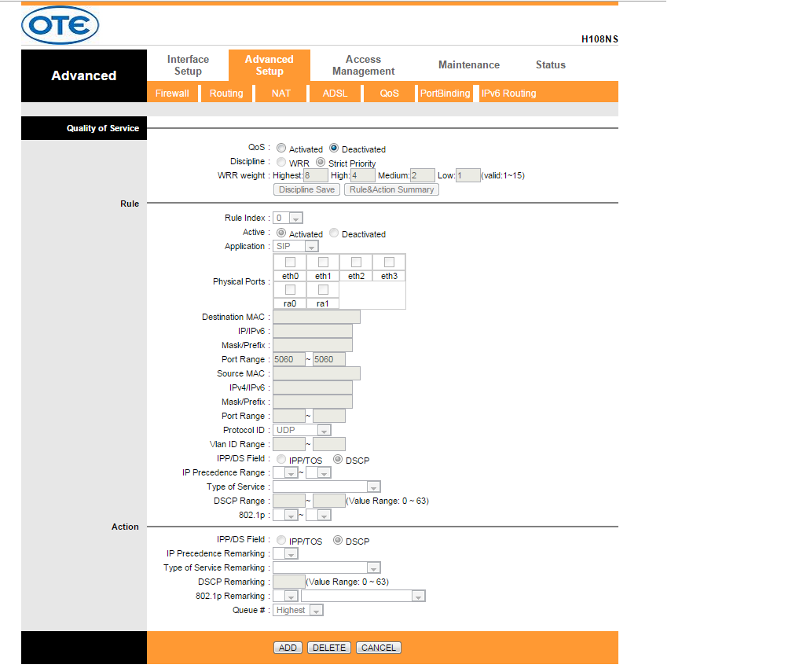Switch to the Maintenance tab
Screen dimensions: 792x672
point(469,64)
